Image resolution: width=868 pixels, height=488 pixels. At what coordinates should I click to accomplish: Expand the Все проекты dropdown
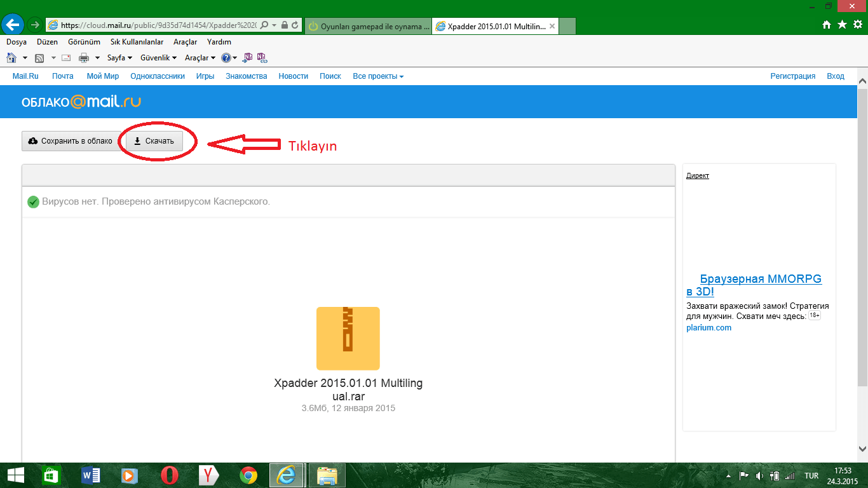coord(378,76)
